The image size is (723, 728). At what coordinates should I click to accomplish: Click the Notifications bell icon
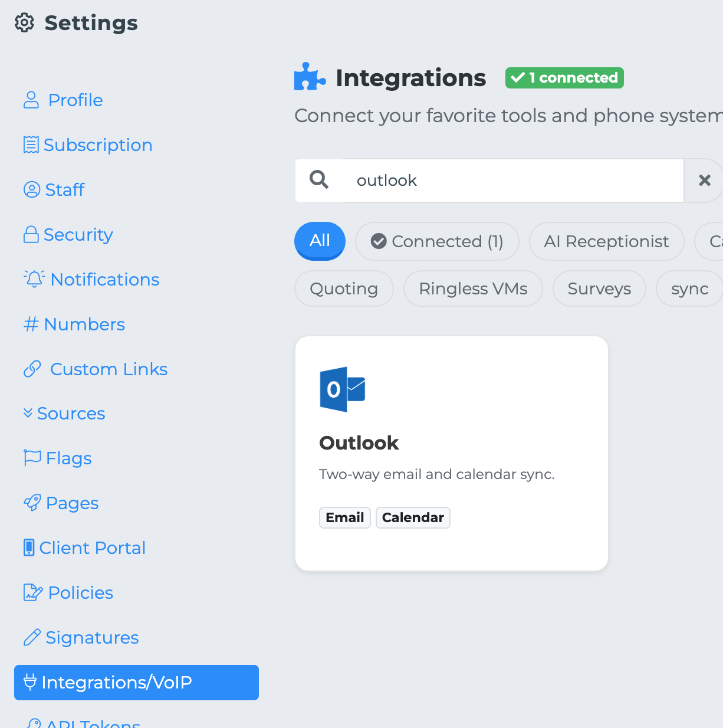point(34,279)
